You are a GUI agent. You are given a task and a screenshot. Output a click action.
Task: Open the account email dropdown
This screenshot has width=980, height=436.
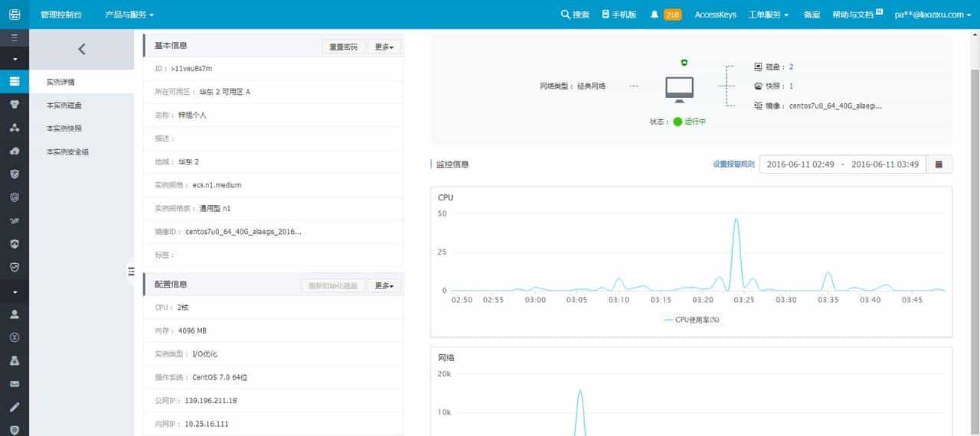933,15
